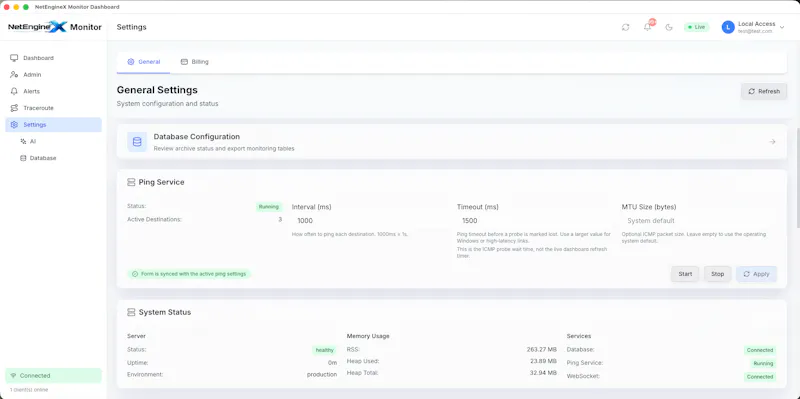800x399 pixels.
Task: Toggle dark mode moon icon
Action: [x=669, y=27]
